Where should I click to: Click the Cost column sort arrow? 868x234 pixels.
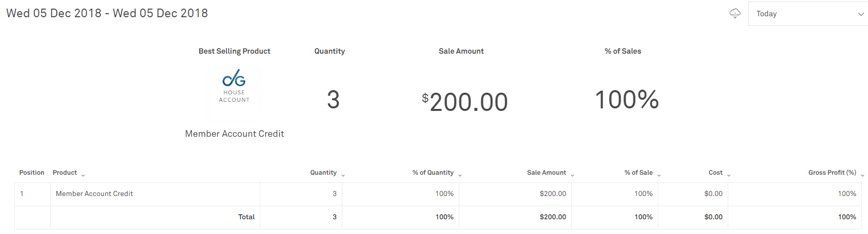[x=729, y=175]
